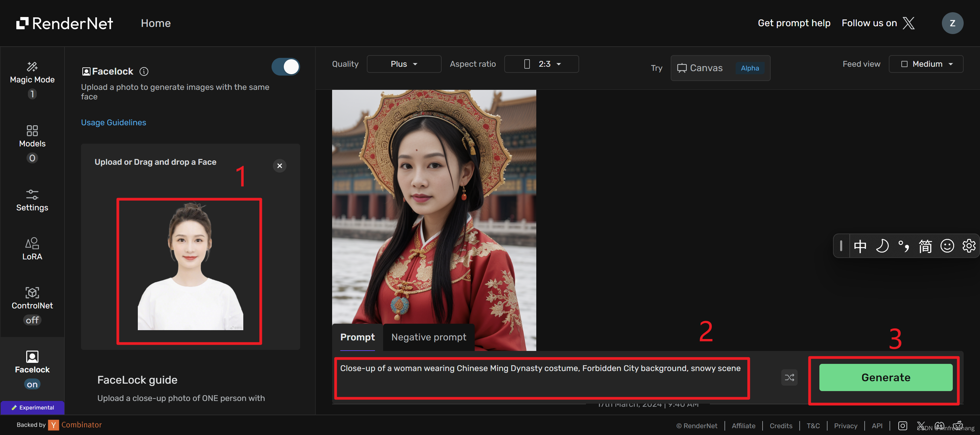The width and height of the screenshot is (980, 435).
Task: Toggle simplified Chinese with the 简 button
Action: pyautogui.click(x=925, y=246)
